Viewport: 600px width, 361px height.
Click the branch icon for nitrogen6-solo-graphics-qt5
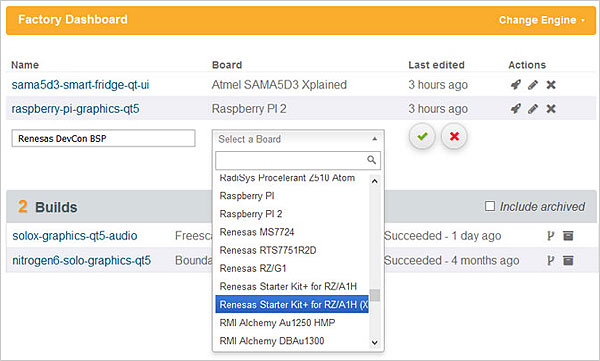pos(551,261)
